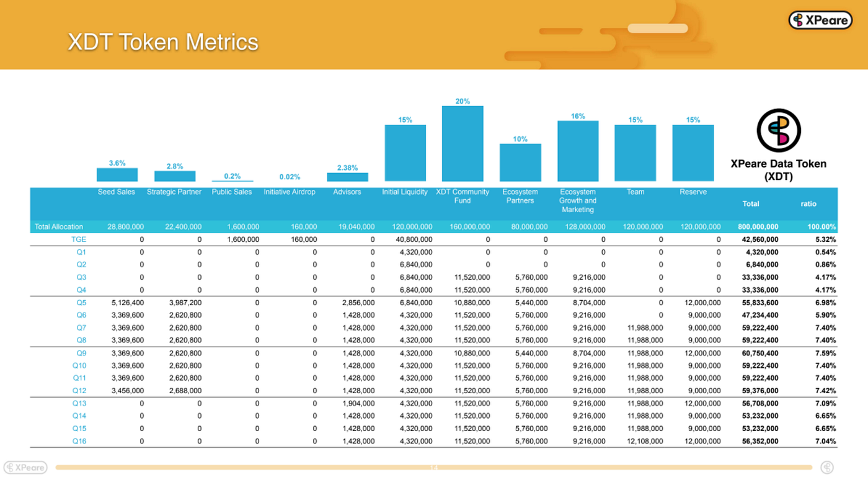
Task: Select the Q16 row label
Action: [79, 441]
